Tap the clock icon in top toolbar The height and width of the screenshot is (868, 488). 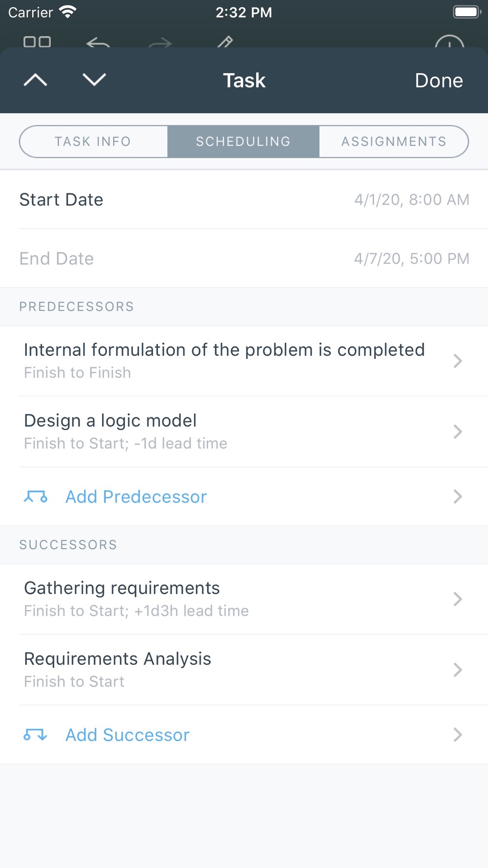[x=449, y=43]
